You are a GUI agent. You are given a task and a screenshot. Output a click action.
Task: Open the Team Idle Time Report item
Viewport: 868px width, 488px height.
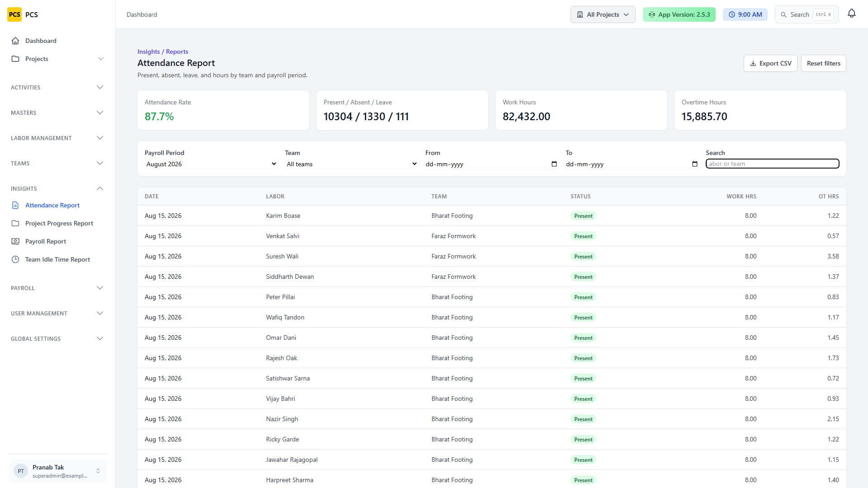tap(57, 259)
